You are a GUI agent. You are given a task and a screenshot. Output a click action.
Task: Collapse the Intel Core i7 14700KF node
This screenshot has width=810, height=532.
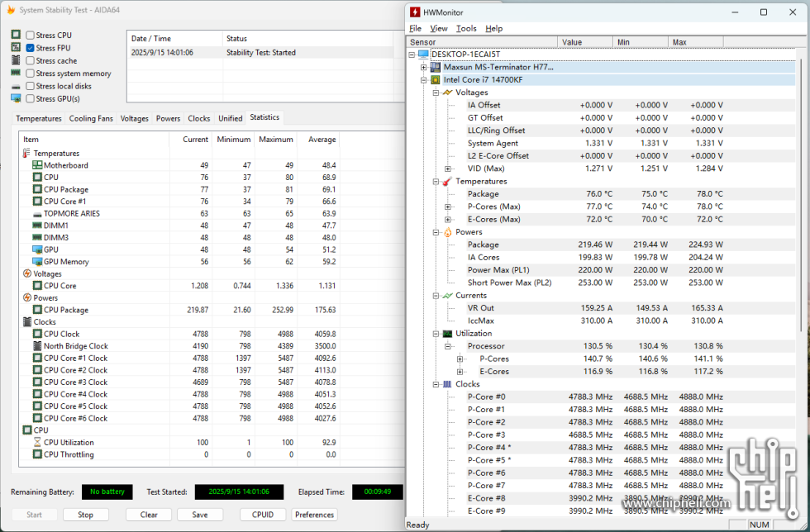[423, 80]
